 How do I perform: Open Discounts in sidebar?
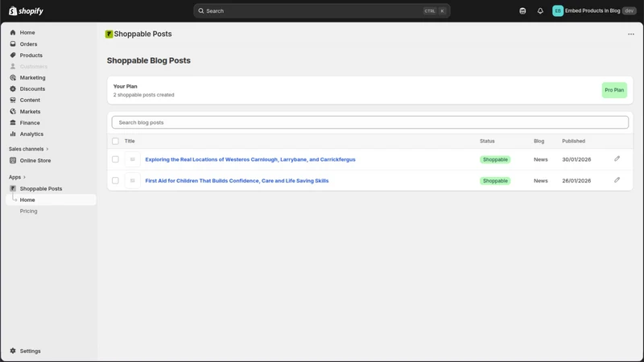pos(32,88)
